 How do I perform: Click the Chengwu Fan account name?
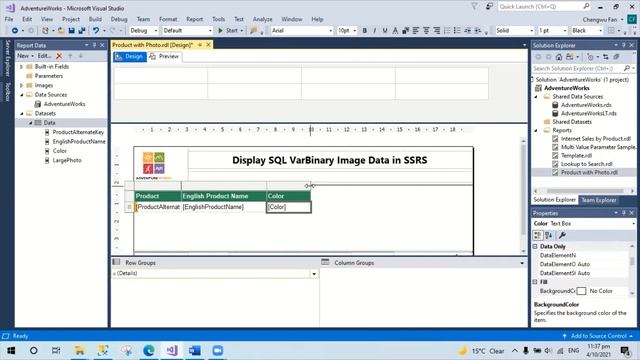click(x=600, y=20)
